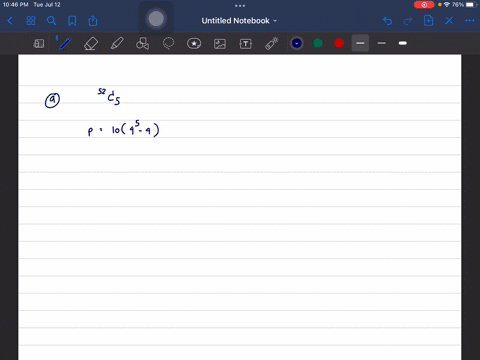The height and width of the screenshot is (360, 480).
Task: Choose the red pen color
Action: 339,43
